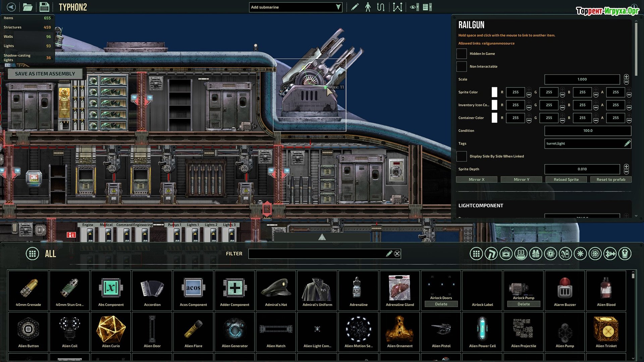Click the Sprite Color white swatch
The height and width of the screenshot is (362, 644).
pyautogui.click(x=494, y=92)
